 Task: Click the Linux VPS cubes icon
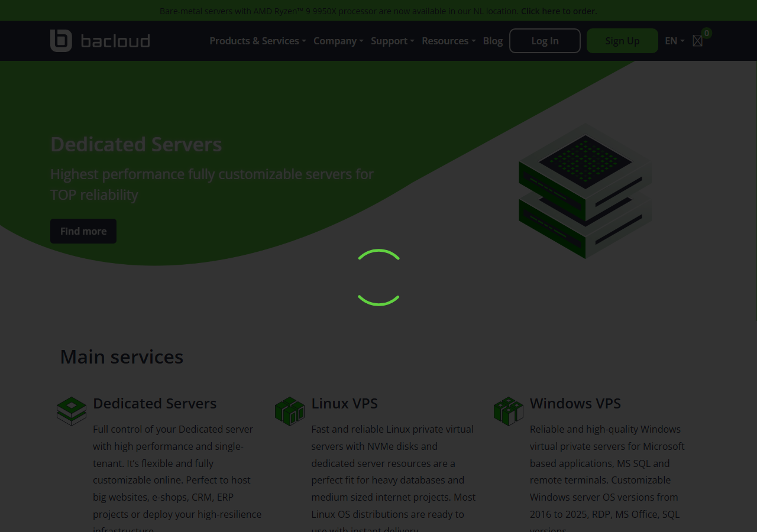pos(290,411)
